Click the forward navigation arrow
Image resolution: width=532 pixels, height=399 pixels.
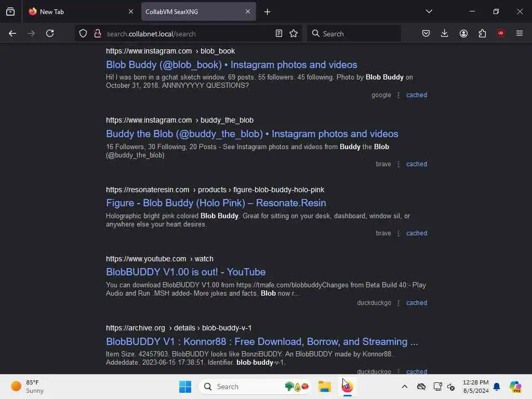[x=31, y=34]
